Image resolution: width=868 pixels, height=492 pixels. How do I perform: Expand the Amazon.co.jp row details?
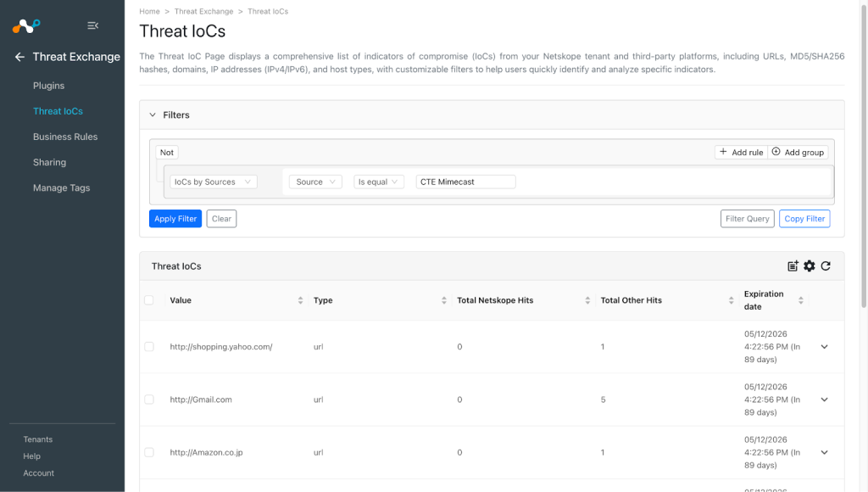[824, 452]
